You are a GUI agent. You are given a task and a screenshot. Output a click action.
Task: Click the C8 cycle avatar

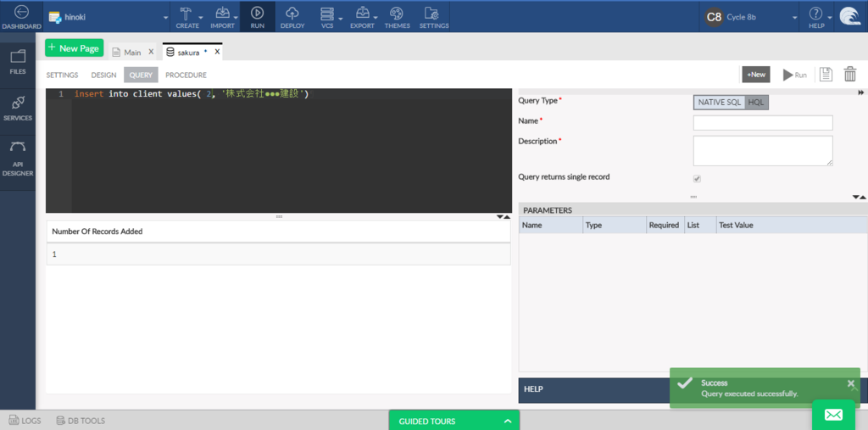[x=714, y=17]
